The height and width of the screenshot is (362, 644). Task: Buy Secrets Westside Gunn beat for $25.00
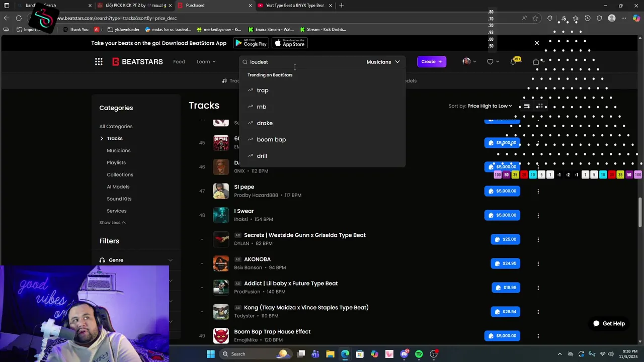click(505, 239)
